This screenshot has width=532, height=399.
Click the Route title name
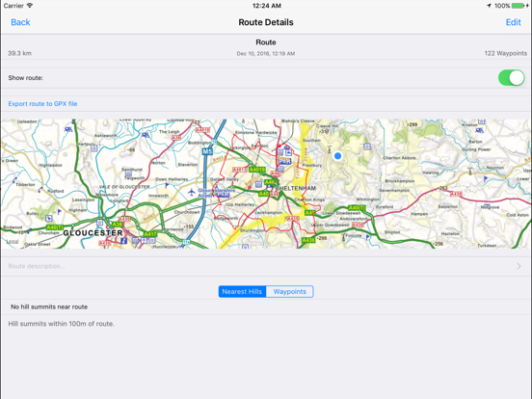tap(266, 42)
